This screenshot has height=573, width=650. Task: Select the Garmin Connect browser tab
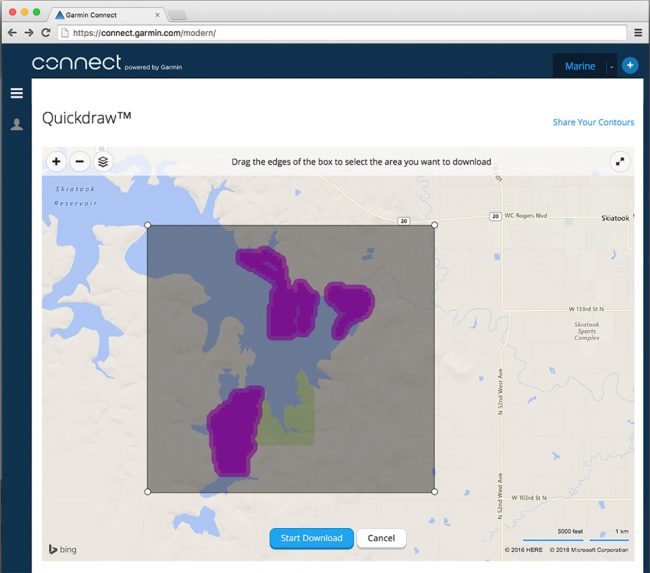106,15
